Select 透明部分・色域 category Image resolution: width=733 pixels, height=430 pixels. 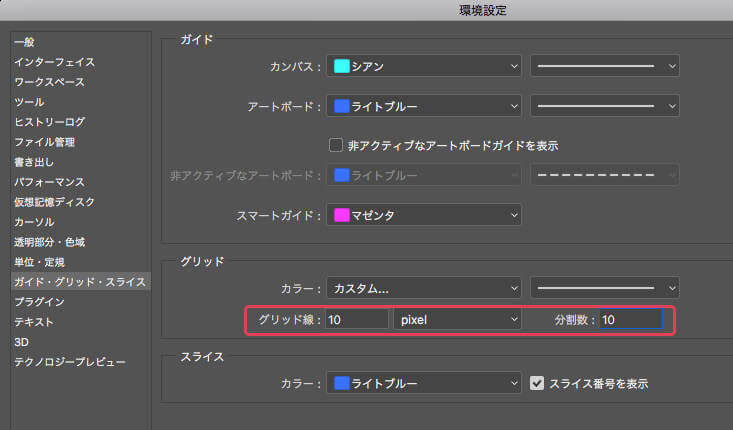[50, 242]
